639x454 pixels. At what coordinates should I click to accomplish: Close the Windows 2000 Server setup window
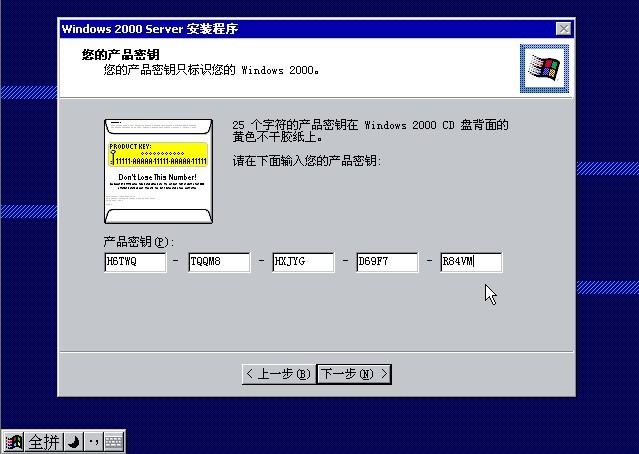(x=564, y=29)
